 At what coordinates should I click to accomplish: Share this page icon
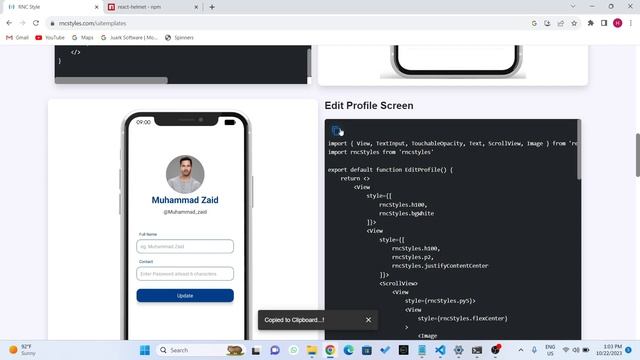[561, 23]
